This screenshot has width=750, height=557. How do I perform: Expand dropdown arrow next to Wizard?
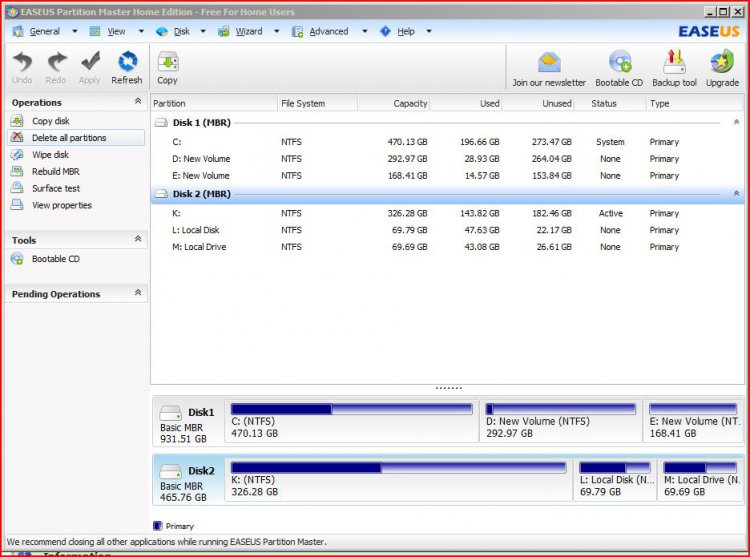(x=276, y=32)
